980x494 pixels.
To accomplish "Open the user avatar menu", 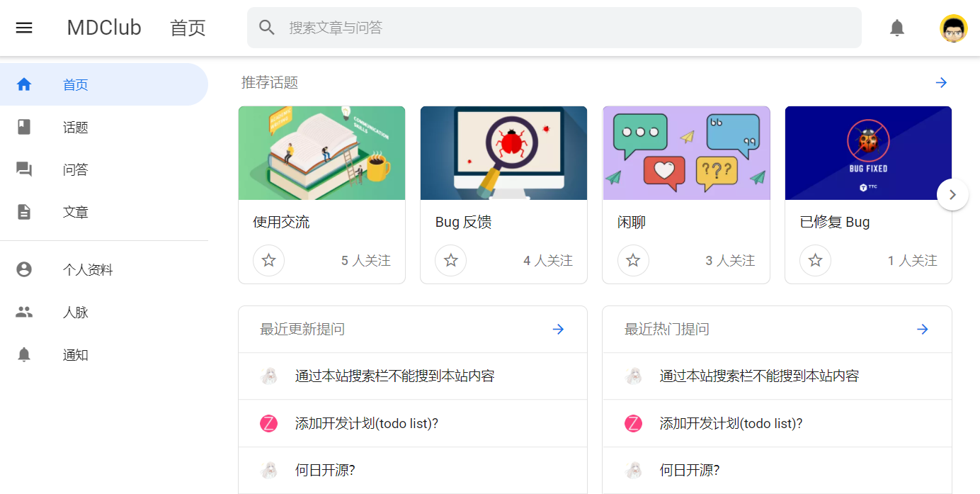I will pos(953,28).
